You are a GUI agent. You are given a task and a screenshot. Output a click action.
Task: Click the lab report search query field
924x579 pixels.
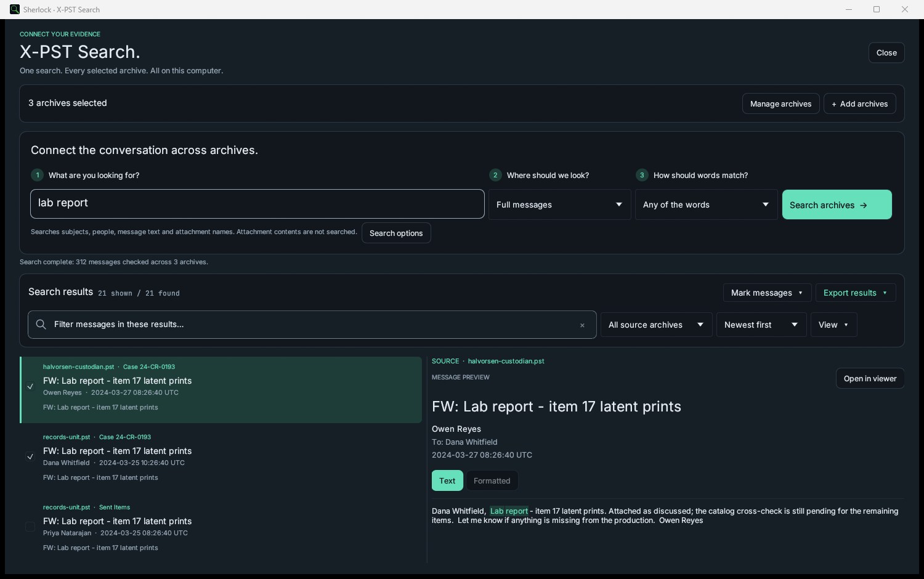point(257,204)
